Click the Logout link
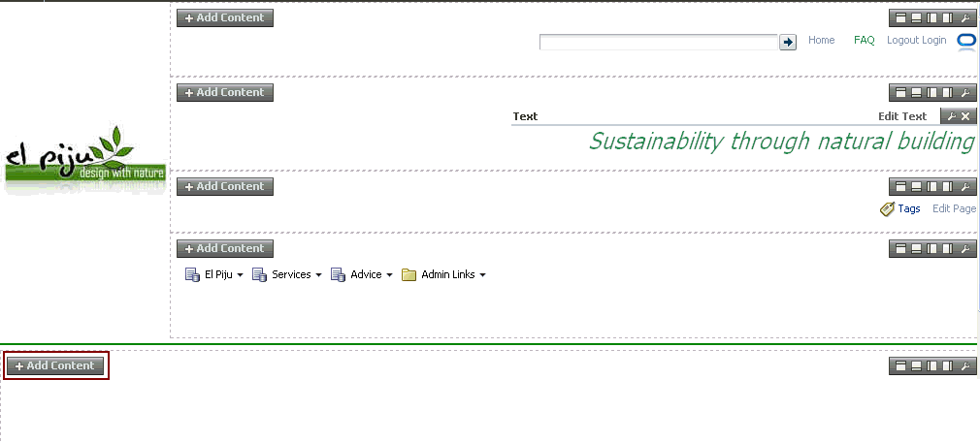 903,40
